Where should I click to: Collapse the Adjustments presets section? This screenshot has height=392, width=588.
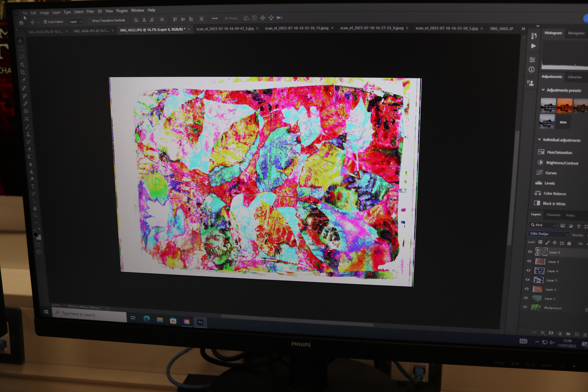click(x=543, y=90)
